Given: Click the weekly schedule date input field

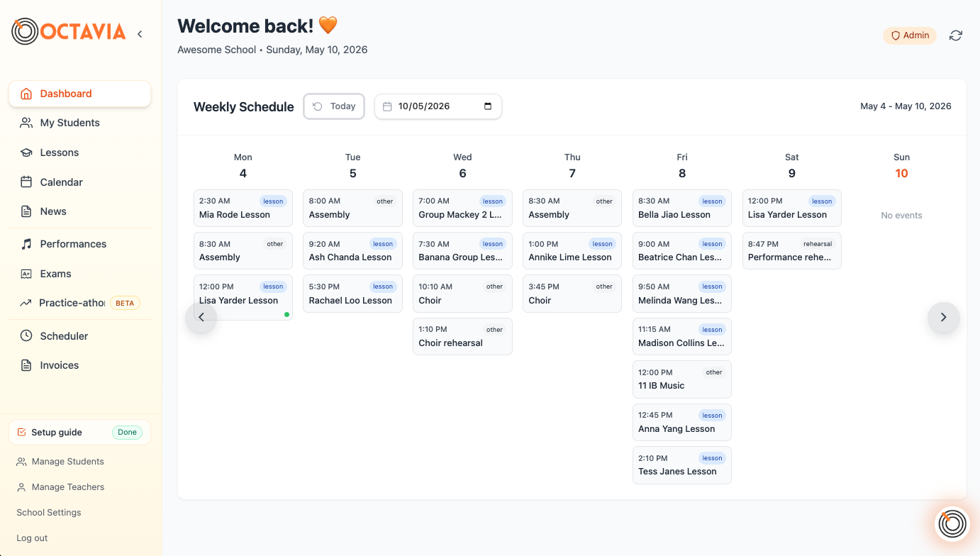Looking at the screenshot, I should [x=438, y=106].
